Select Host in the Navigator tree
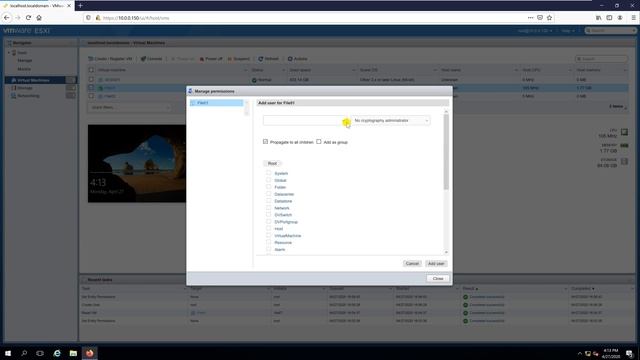The image size is (640, 360). pos(22,53)
